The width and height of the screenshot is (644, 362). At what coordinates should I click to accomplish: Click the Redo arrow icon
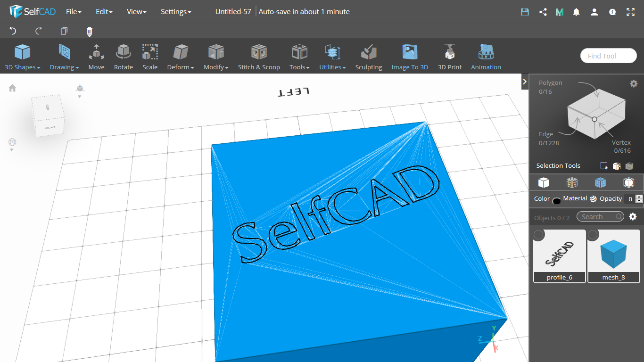coord(39,31)
